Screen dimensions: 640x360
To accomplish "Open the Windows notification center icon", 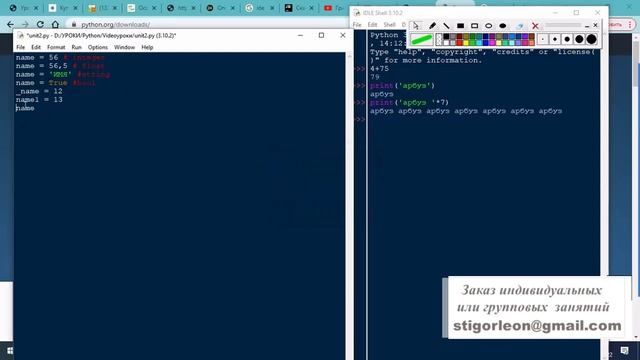I will coord(624,351).
